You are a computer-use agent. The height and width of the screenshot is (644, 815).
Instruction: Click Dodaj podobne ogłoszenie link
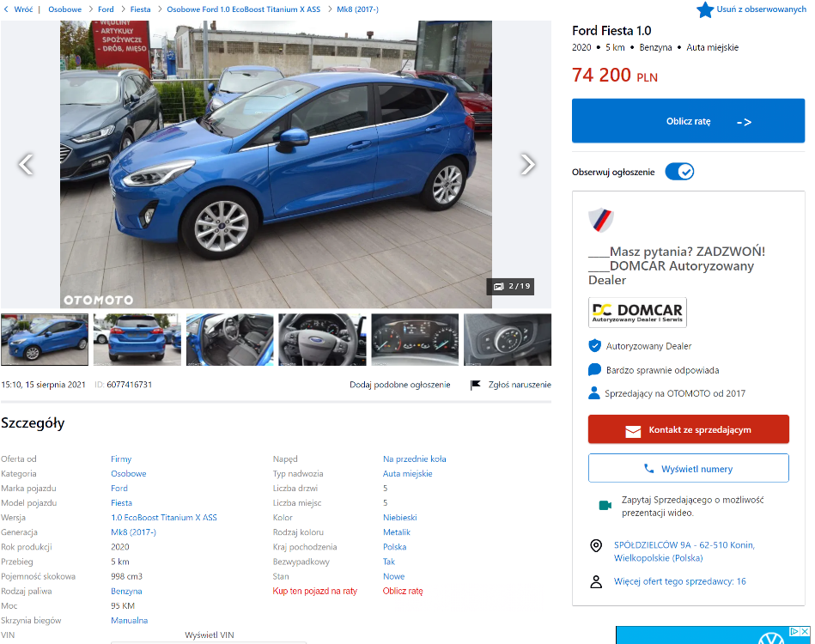(x=399, y=385)
